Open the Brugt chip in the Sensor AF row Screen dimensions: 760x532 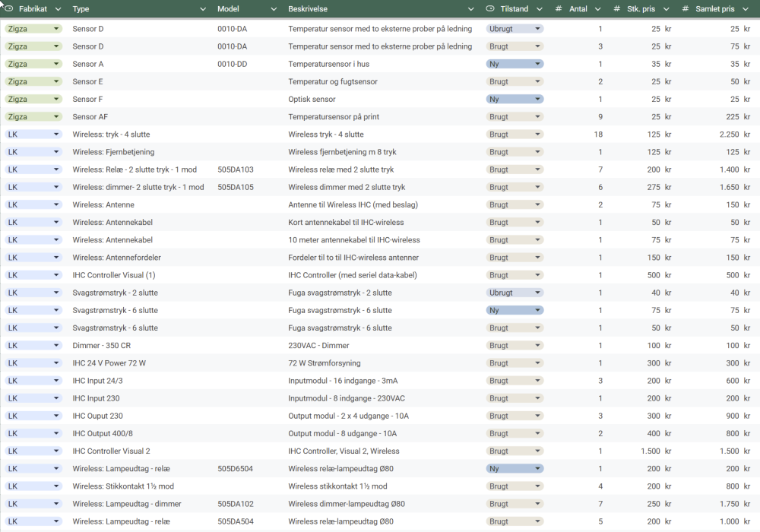515,117
